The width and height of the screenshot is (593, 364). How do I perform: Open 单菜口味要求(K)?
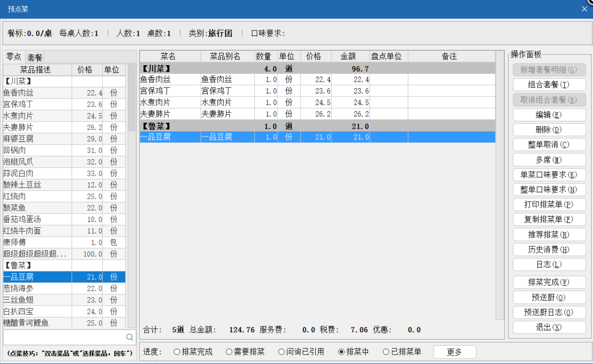[549, 175]
